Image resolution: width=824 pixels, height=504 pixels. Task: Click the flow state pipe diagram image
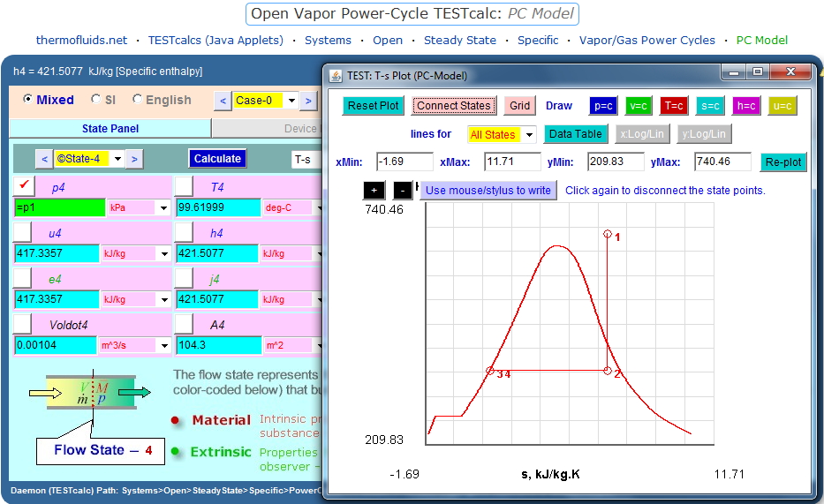click(x=89, y=392)
